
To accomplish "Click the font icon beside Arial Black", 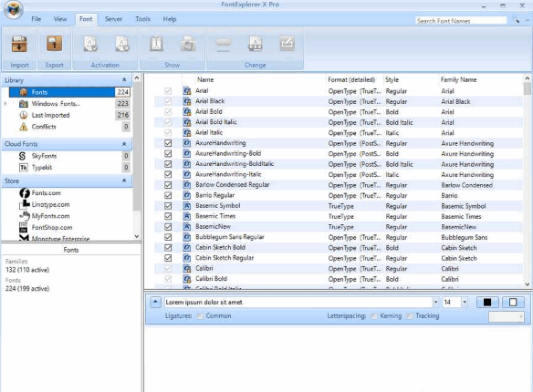I will (187, 101).
